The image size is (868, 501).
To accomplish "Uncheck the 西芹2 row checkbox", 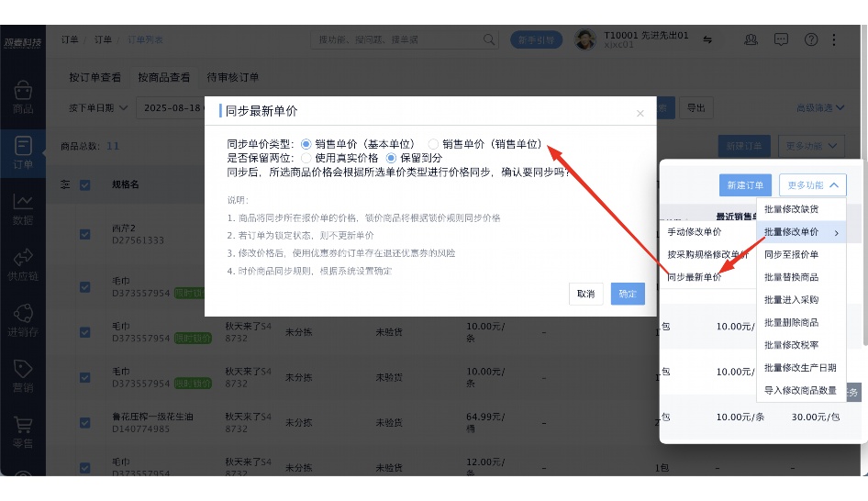I will coord(85,234).
